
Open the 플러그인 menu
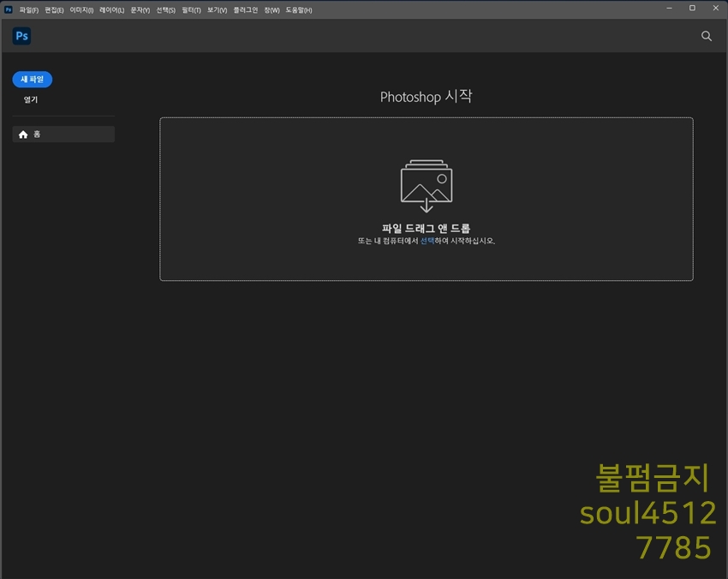coord(245,10)
